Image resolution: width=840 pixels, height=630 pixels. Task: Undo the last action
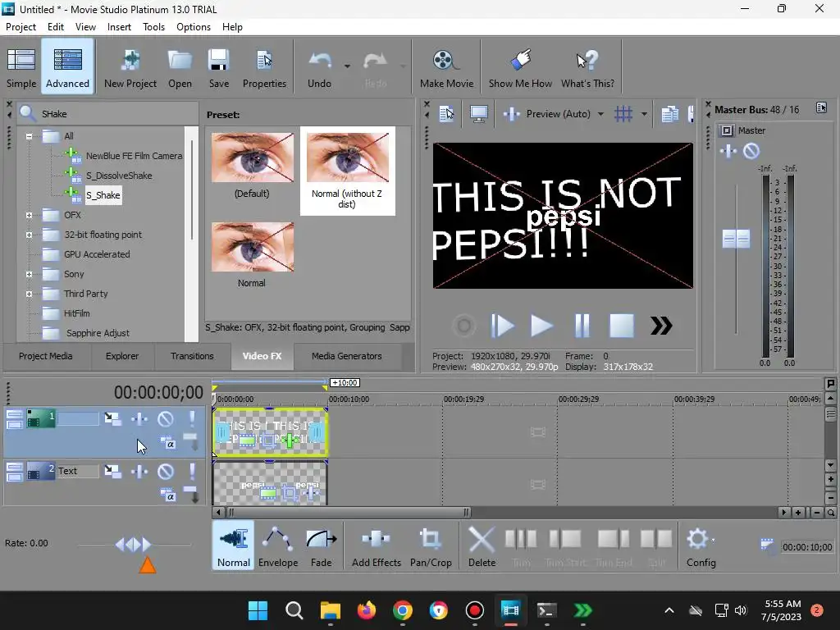coord(319,67)
